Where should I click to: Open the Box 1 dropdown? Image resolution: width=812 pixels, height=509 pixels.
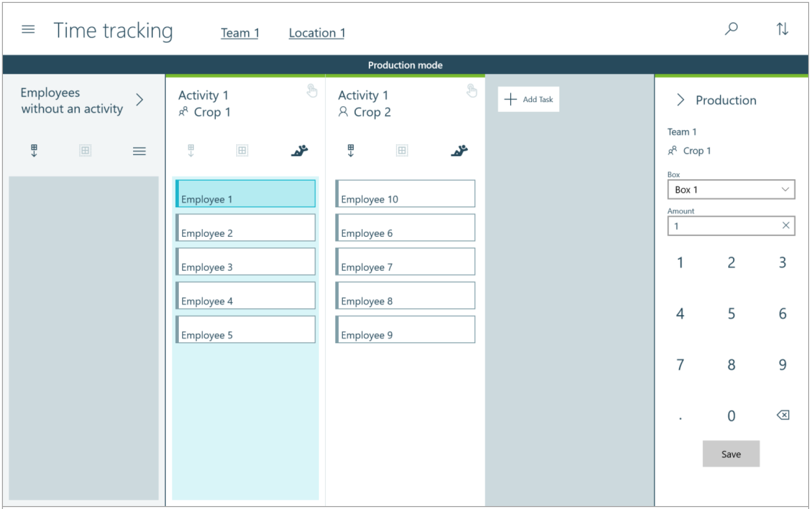click(x=731, y=189)
